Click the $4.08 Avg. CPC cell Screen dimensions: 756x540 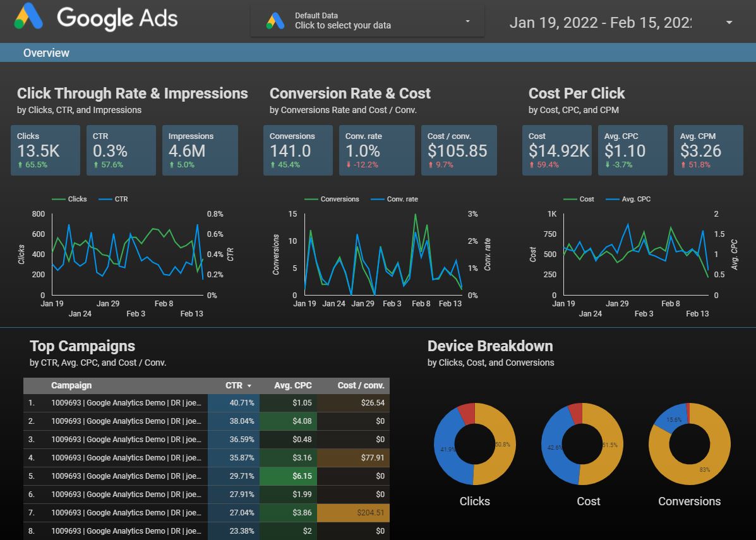[289, 421]
